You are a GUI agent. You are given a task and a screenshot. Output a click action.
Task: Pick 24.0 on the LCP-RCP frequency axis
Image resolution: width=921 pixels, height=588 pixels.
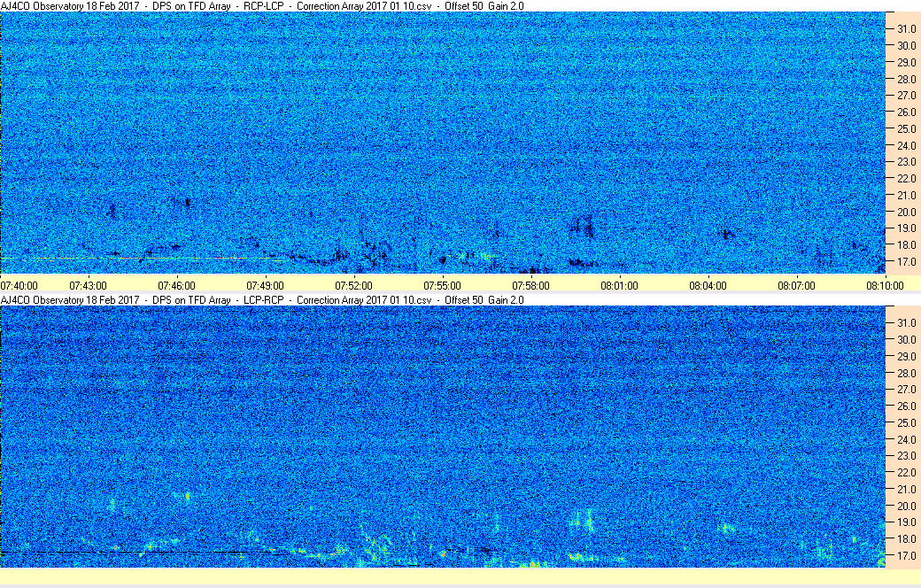pyautogui.click(x=906, y=439)
